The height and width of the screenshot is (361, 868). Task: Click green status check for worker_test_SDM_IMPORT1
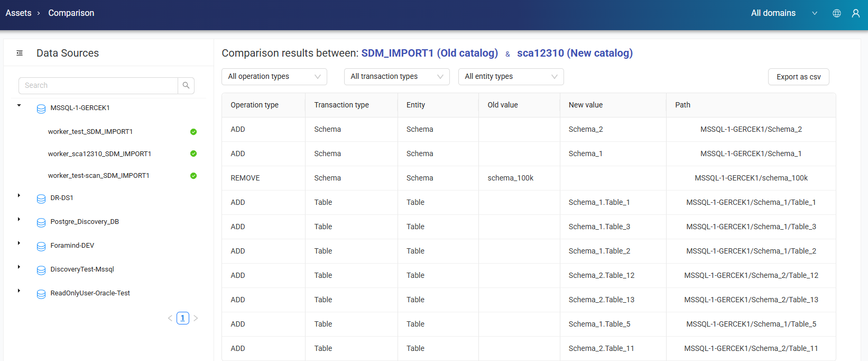coord(193,132)
